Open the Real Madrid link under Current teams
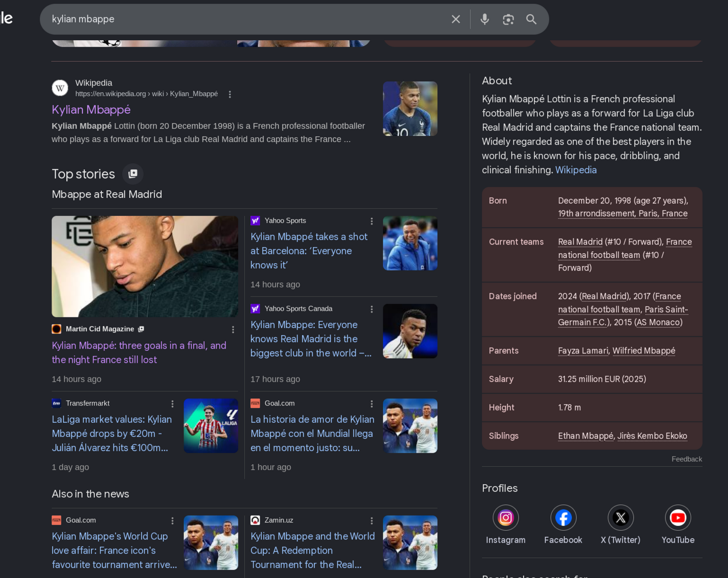Screen dimensions: 728x578 coord(580,242)
